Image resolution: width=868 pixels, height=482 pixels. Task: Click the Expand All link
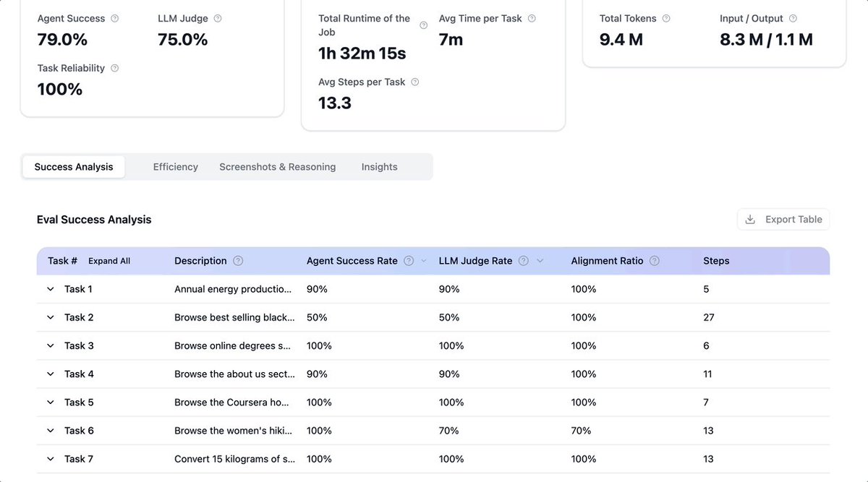109,261
